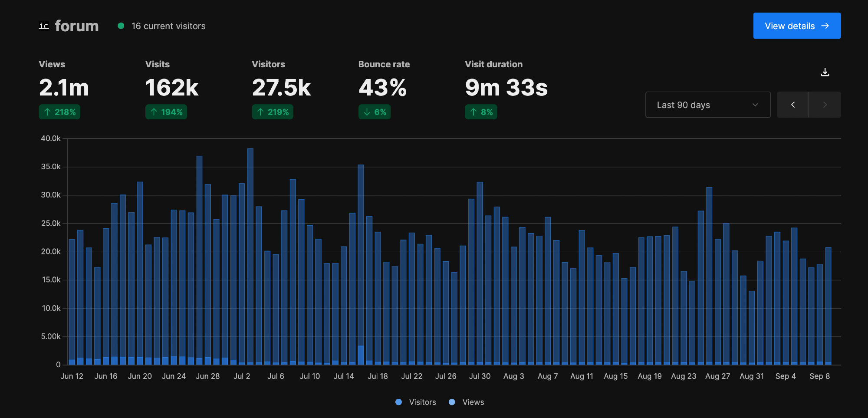
Task: Select the Visitors 27.5k metric
Action: [x=281, y=87]
